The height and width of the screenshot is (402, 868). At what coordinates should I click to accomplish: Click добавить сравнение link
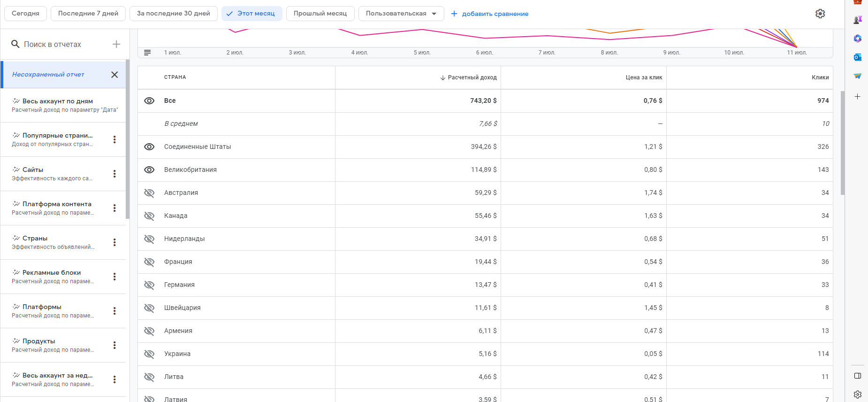point(490,14)
